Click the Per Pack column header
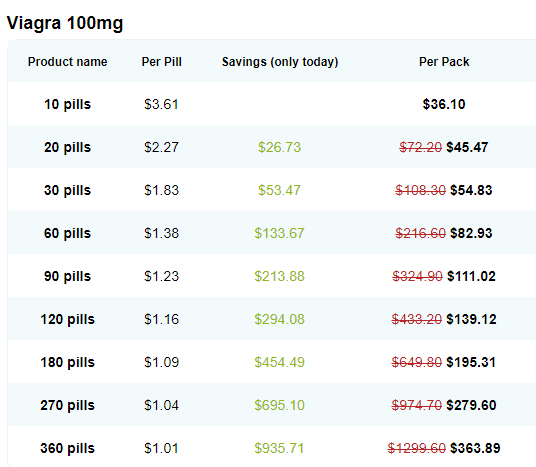The image size is (536, 467). click(444, 62)
